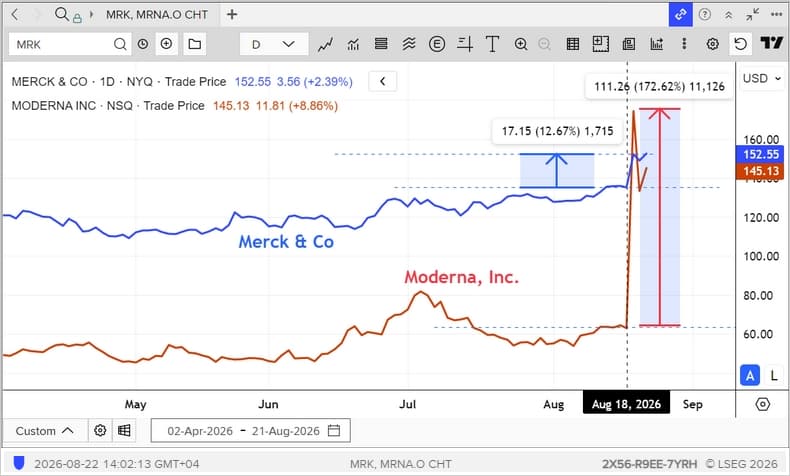Image resolution: width=790 pixels, height=476 pixels.
Task: Click the 152.55 blue price label
Action: click(x=760, y=154)
